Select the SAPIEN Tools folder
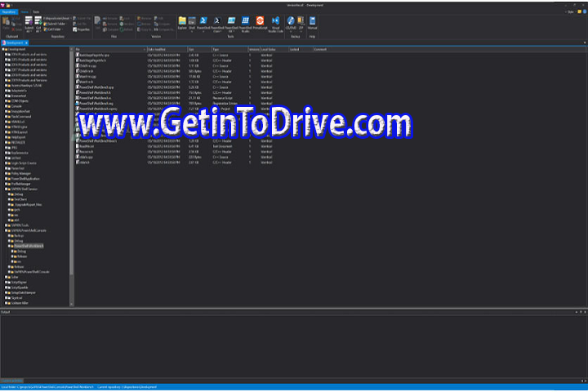Image resolution: width=588 pixels, height=392 pixels. tap(20, 225)
